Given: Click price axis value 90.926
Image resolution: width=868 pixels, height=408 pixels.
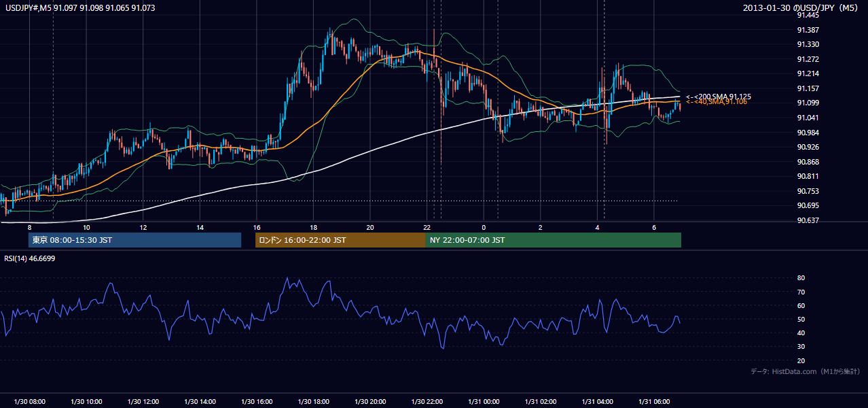Looking at the screenshot, I should (807, 147).
